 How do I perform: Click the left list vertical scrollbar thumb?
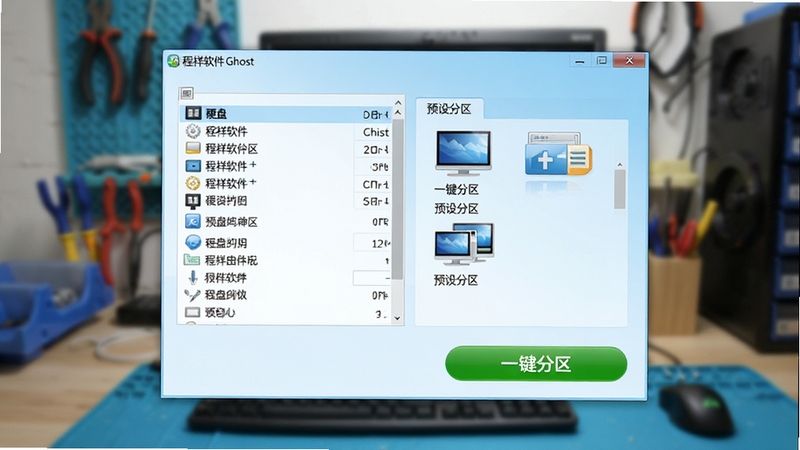coord(397,199)
